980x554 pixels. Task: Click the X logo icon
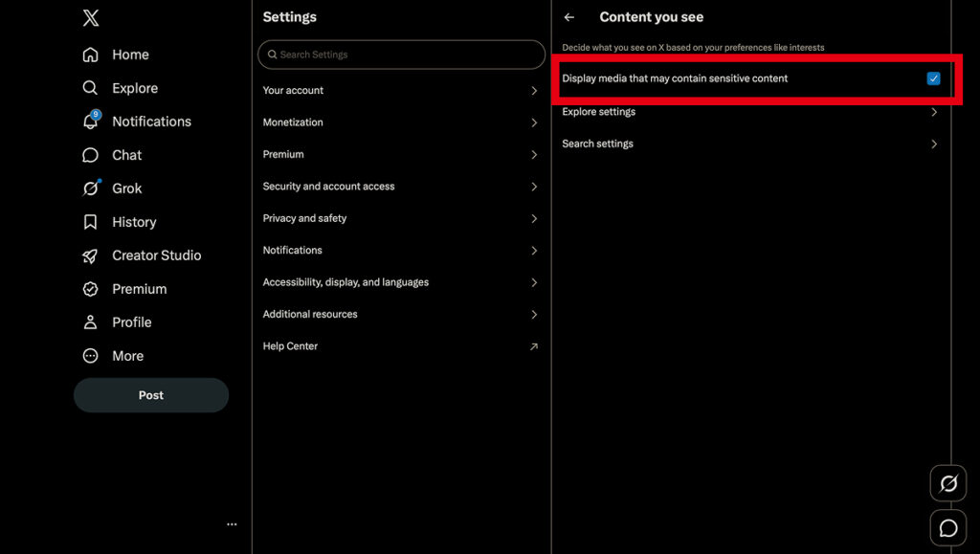tap(91, 17)
